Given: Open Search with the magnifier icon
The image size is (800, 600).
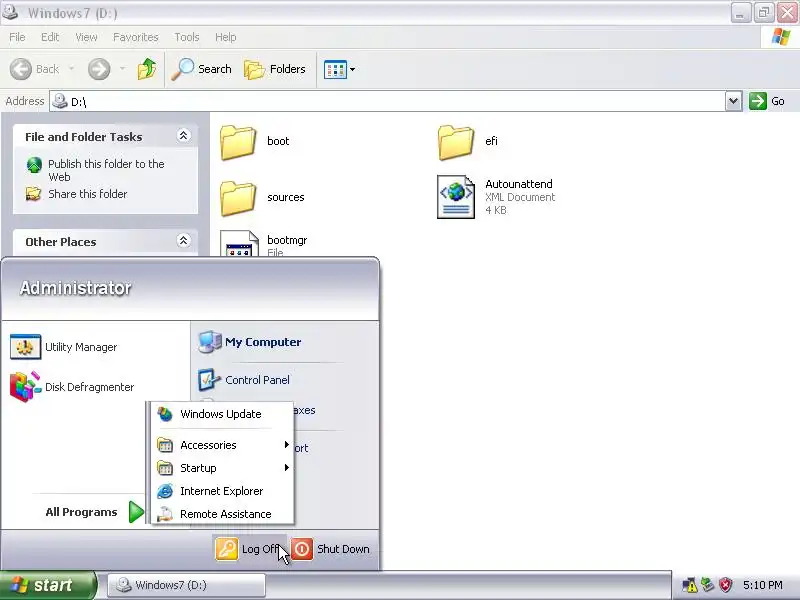Looking at the screenshot, I should [x=202, y=69].
